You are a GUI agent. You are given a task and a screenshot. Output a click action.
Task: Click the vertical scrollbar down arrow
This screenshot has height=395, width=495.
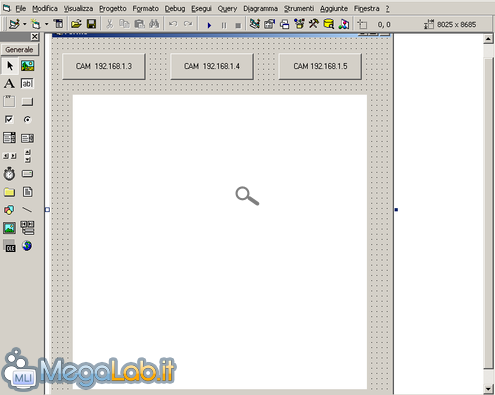click(x=488, y=389)
